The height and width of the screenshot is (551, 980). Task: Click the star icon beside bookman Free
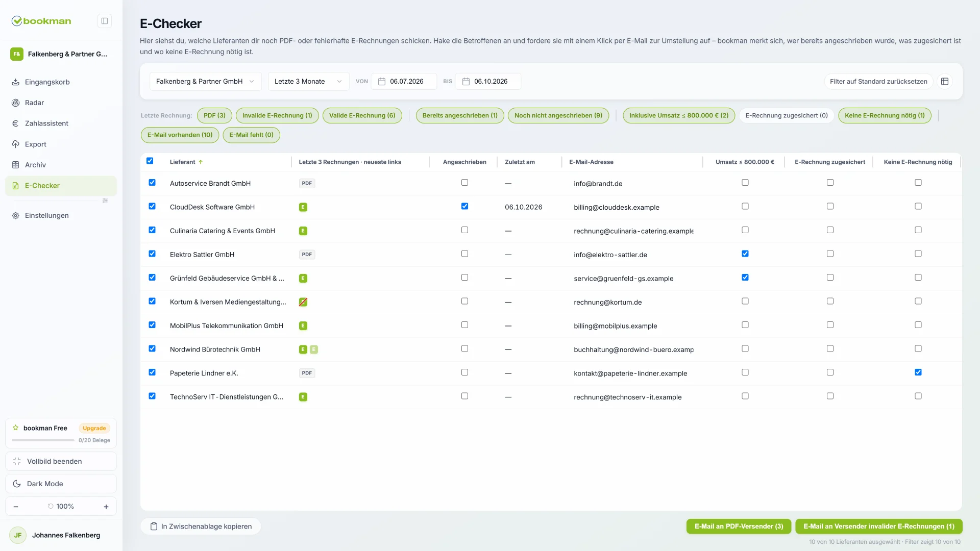click(16, 428)
